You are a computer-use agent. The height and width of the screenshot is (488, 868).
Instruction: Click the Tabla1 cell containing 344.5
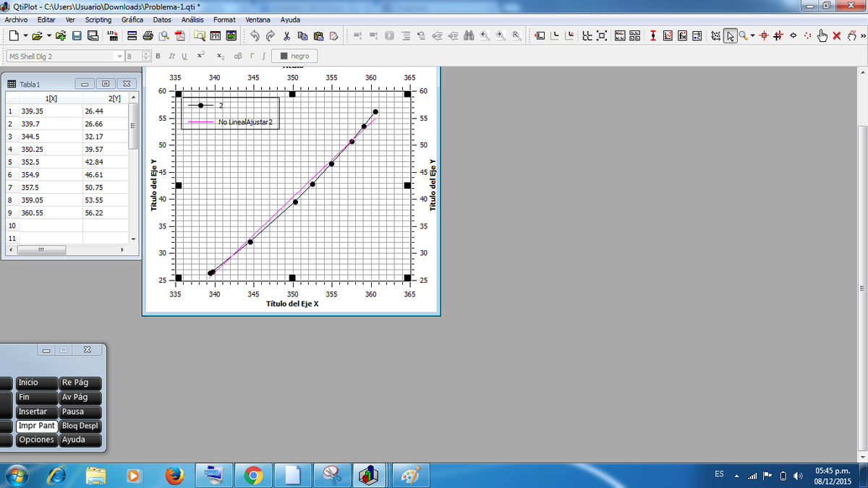click(x=51, y=137)
